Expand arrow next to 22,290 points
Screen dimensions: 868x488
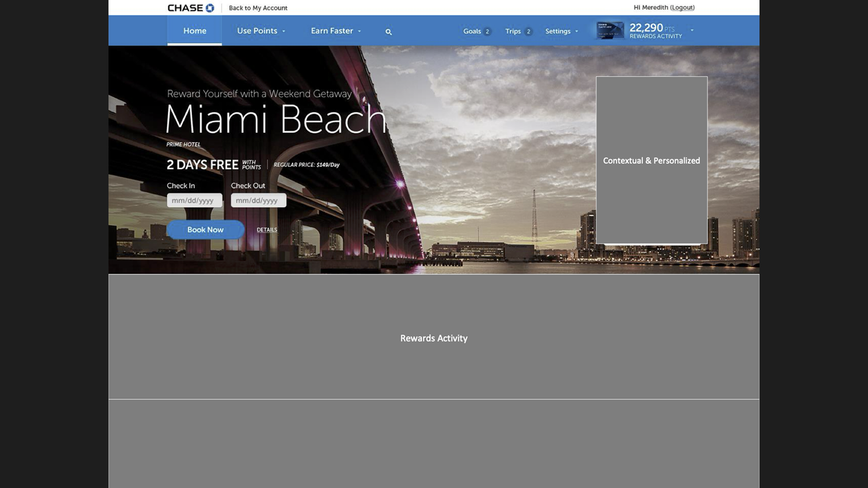(692, 30)
